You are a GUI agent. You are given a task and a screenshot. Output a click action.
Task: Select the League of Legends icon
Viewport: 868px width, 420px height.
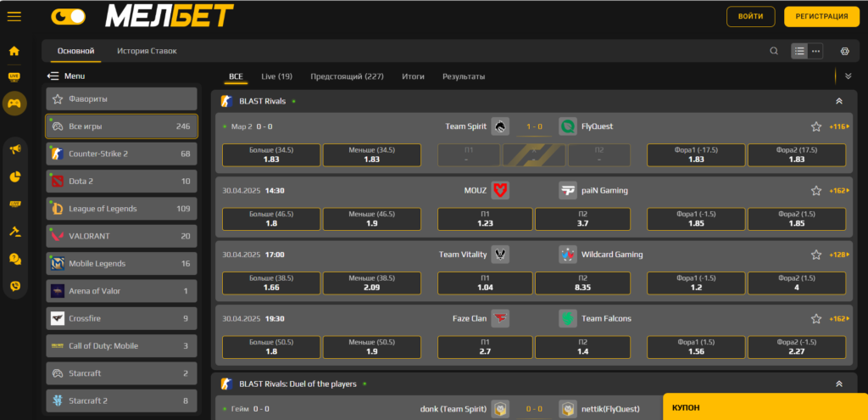[x=58, y=209]
